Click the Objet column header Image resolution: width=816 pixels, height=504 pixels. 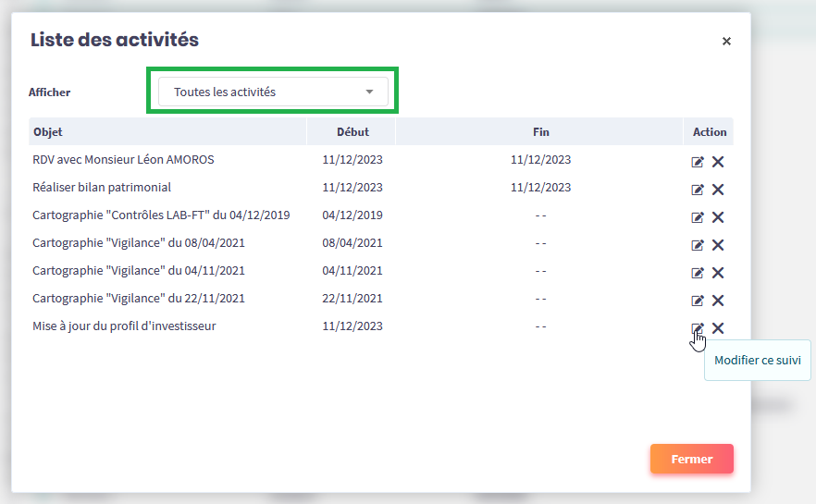(x=48, y=132)
